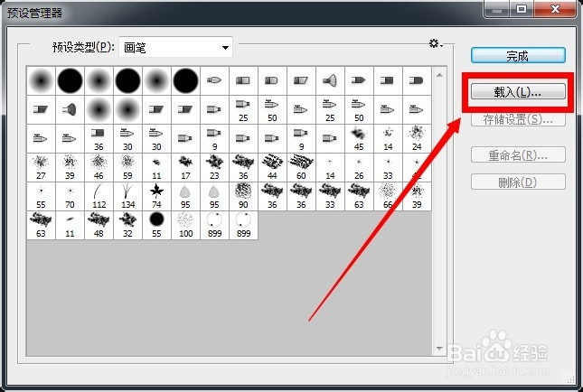
Task: Select the star brush labeled 70
Action: coord(70,197)
